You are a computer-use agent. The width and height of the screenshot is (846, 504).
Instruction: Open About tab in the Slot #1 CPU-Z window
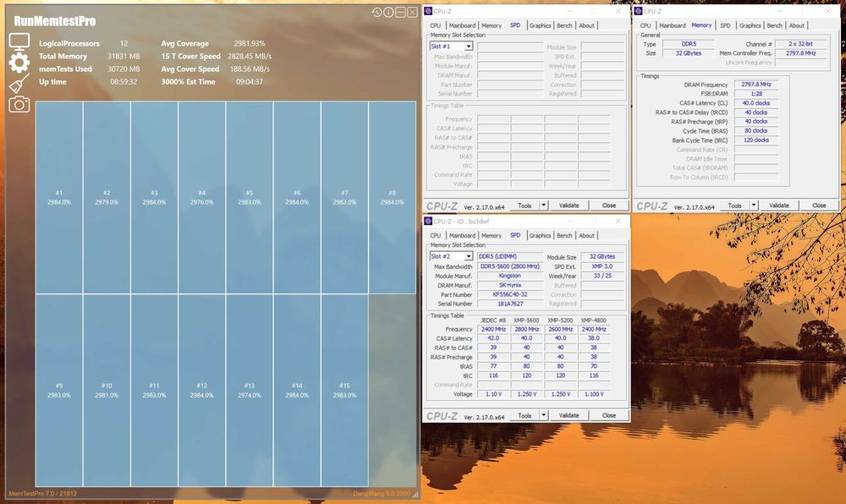click(586, 25)
